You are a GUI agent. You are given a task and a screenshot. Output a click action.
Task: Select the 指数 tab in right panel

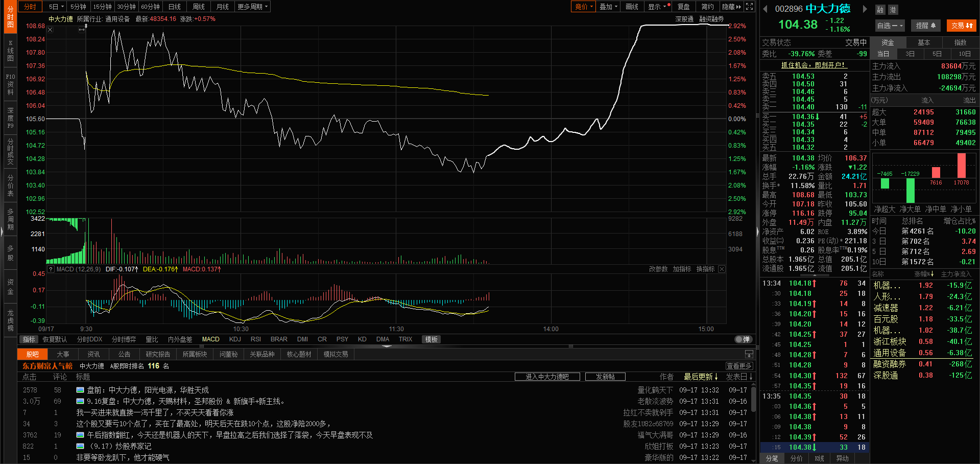pos(960,42)
